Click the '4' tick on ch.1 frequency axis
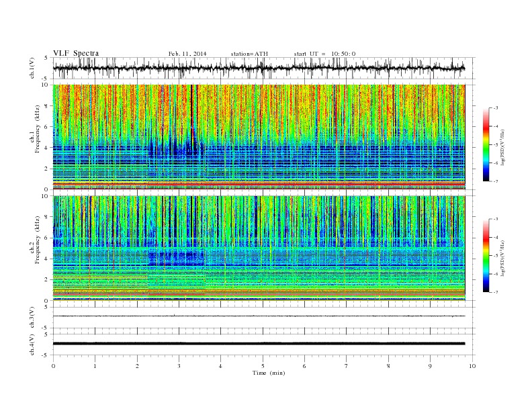The height and width of the screenshot is (411, 532). coord(46,148)
